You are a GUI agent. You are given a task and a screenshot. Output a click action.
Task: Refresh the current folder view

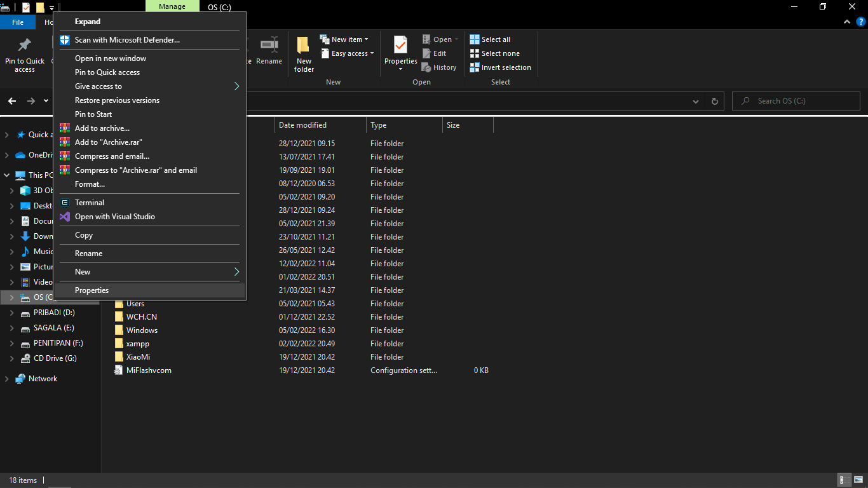[x=715, y=101]
